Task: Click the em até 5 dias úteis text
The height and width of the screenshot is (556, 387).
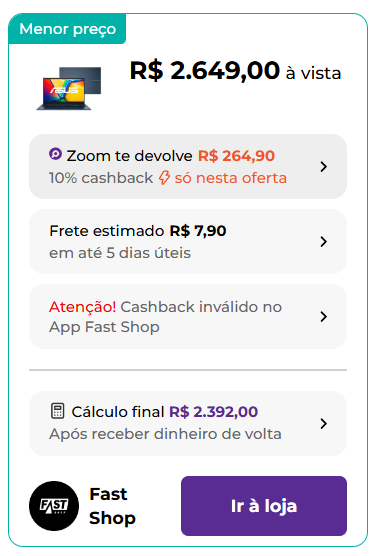Action: pyautogui.click(x=120, y=253)
